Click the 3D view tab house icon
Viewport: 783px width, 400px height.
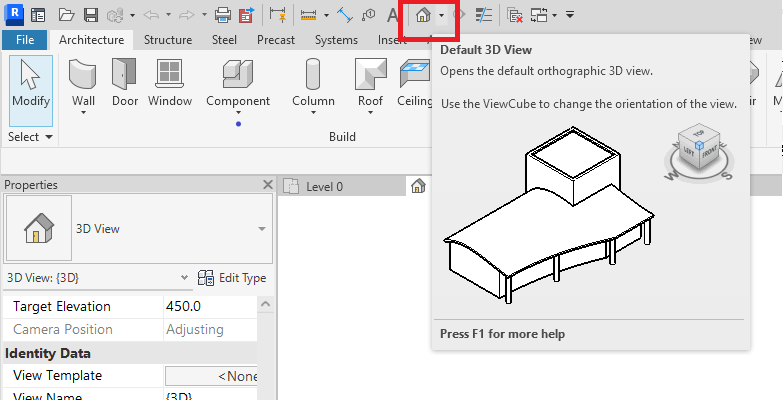click(x=418, y=187)
